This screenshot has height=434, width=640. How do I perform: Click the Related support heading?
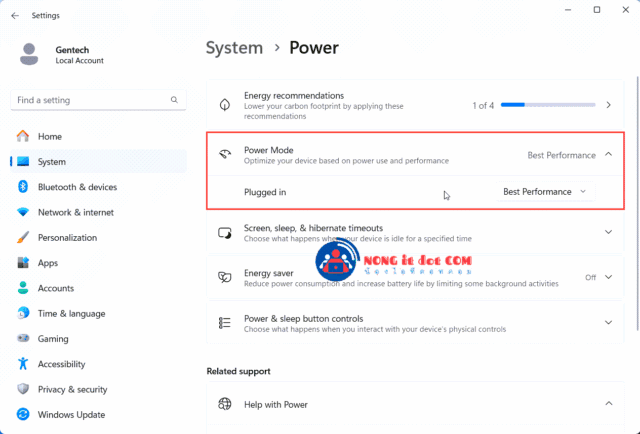pos(238,371)
